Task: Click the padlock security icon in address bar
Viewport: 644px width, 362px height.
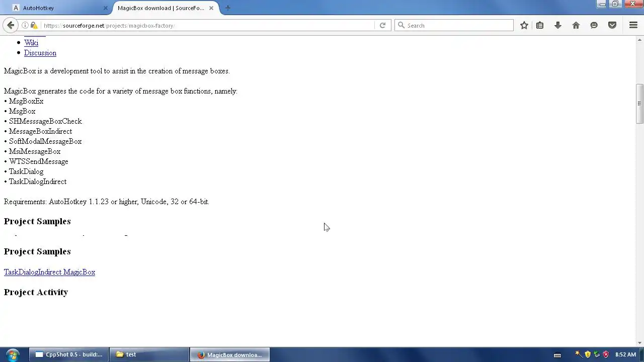Action: click(x=34, y=25)
